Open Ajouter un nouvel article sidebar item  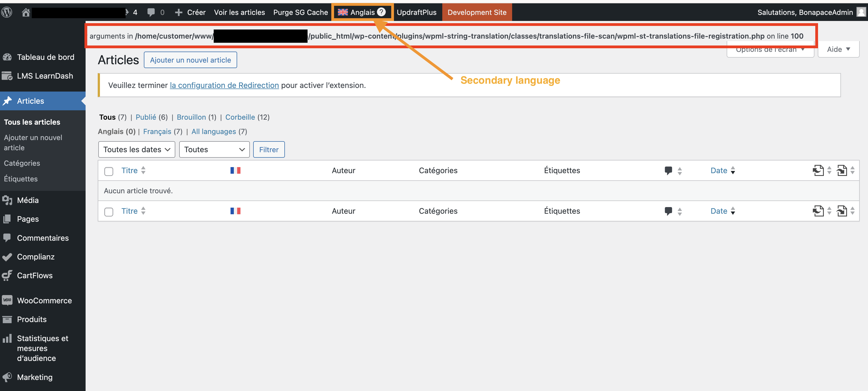coord(33,143)
